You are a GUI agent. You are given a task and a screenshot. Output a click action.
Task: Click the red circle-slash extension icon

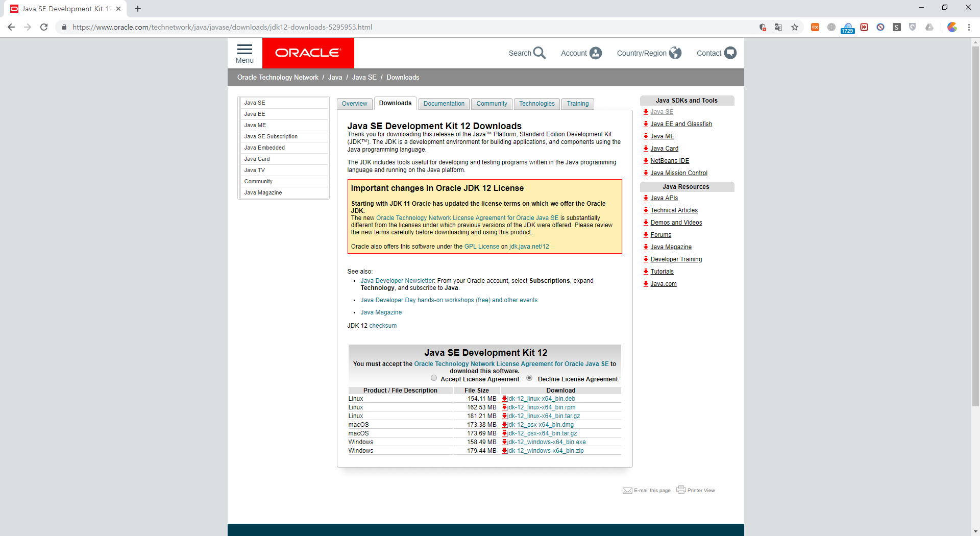tap(880, 27)
